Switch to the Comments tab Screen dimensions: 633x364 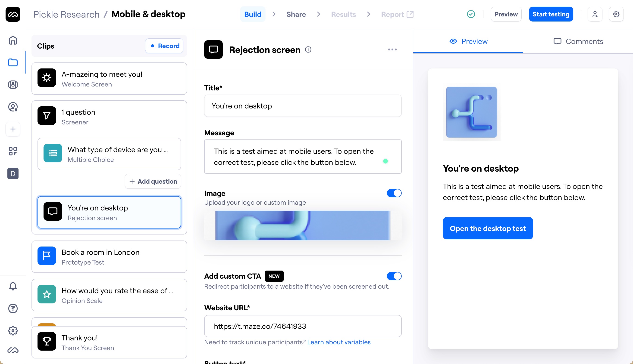(x=578, y=41)
